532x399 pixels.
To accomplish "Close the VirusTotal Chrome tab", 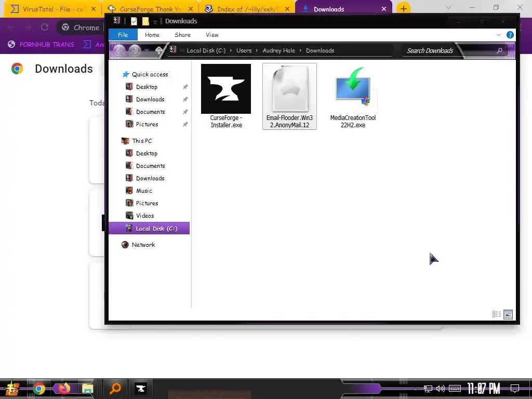I will pos(94,9).
